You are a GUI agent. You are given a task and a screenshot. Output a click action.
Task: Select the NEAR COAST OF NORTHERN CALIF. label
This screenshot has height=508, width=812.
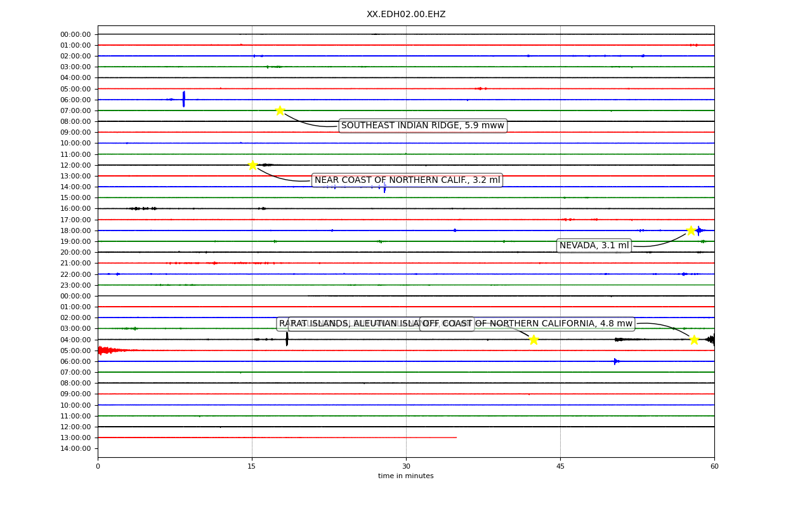pos(407,180)
